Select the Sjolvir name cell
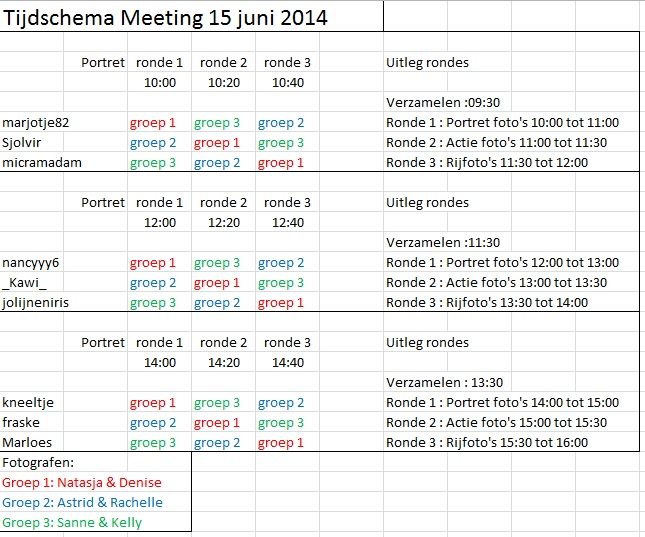 click(x=21, y=143)
